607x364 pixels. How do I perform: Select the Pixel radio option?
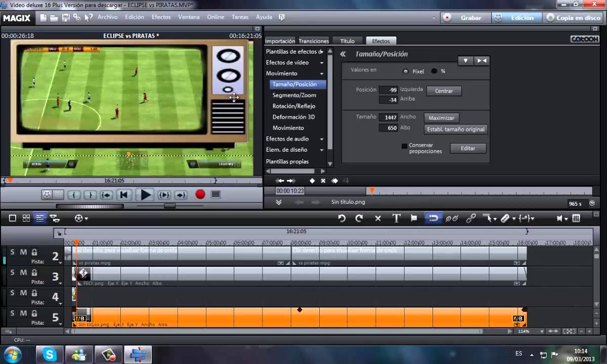pyautogui.click(x=406, y=71)
